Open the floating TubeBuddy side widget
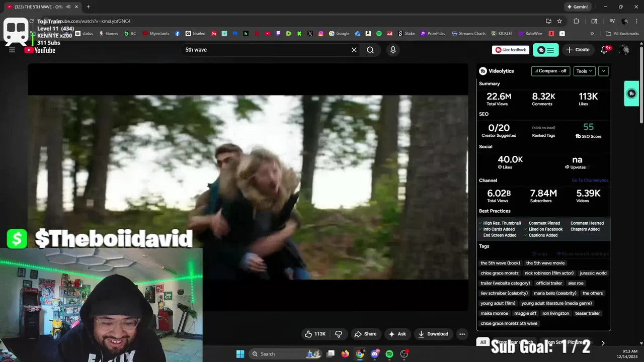 tap(631, 94)
